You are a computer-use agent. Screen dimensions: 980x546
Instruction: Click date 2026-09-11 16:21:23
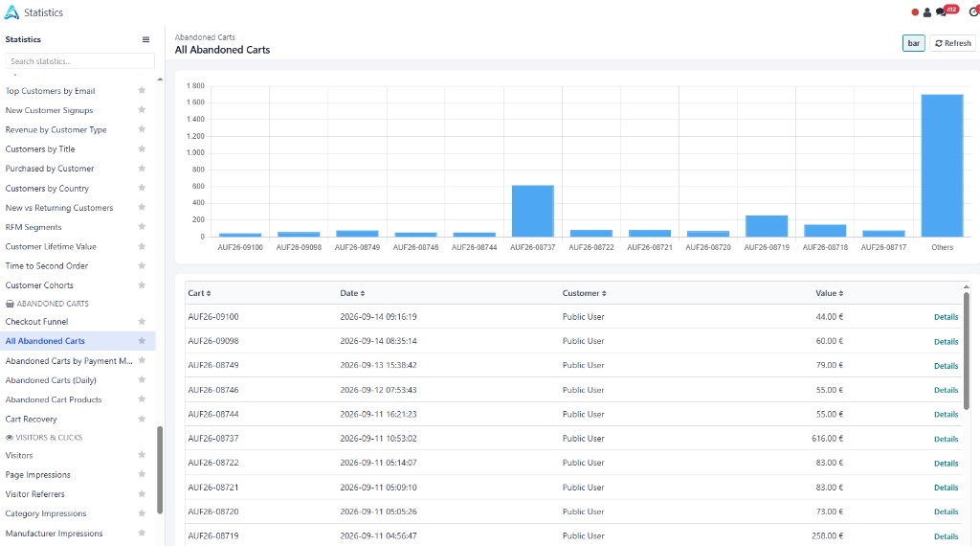[378, 414]
